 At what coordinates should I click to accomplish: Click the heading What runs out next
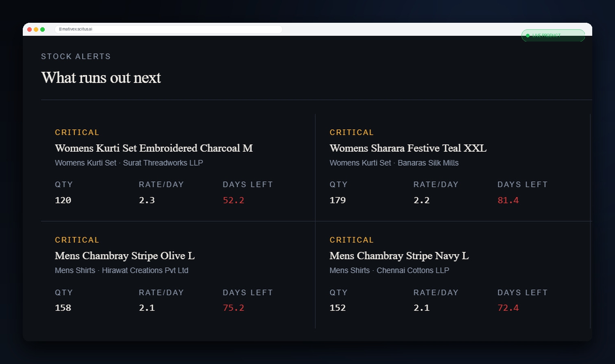point(101,78)
